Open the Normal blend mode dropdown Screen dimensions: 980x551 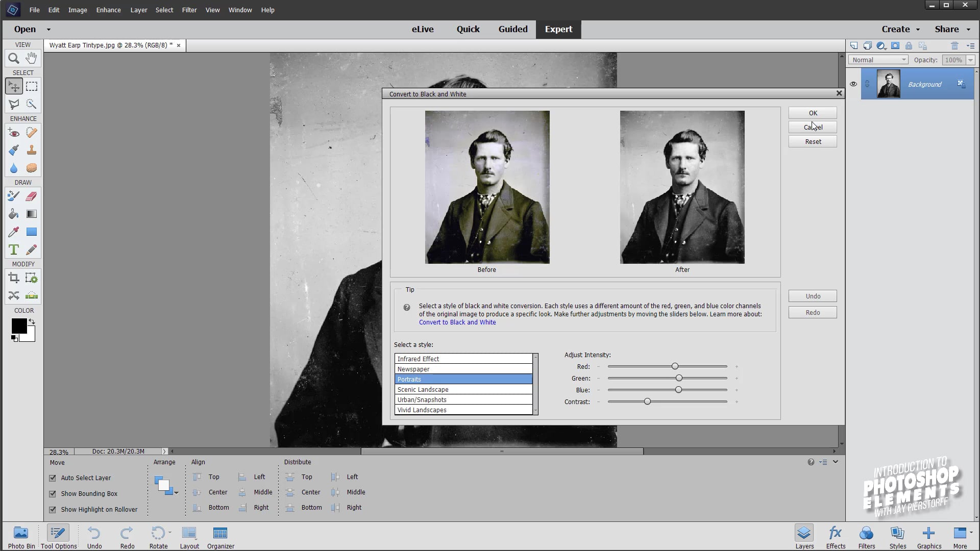878,60
